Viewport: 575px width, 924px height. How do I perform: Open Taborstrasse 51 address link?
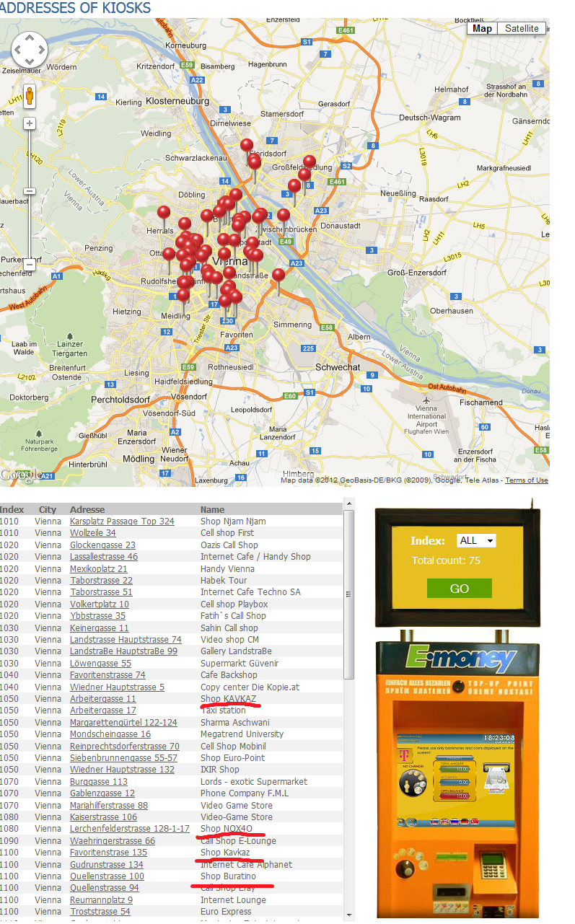[x=101, y=592]
